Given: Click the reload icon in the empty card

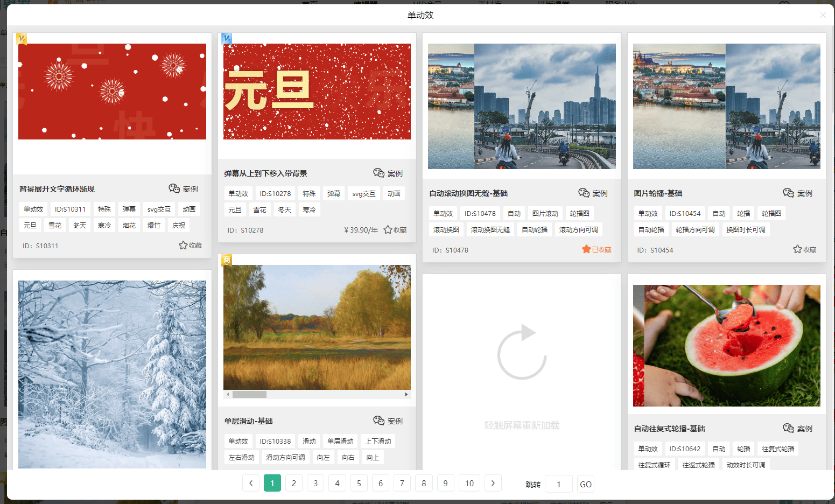Looking at the screenshot, I should coord(522,352).
